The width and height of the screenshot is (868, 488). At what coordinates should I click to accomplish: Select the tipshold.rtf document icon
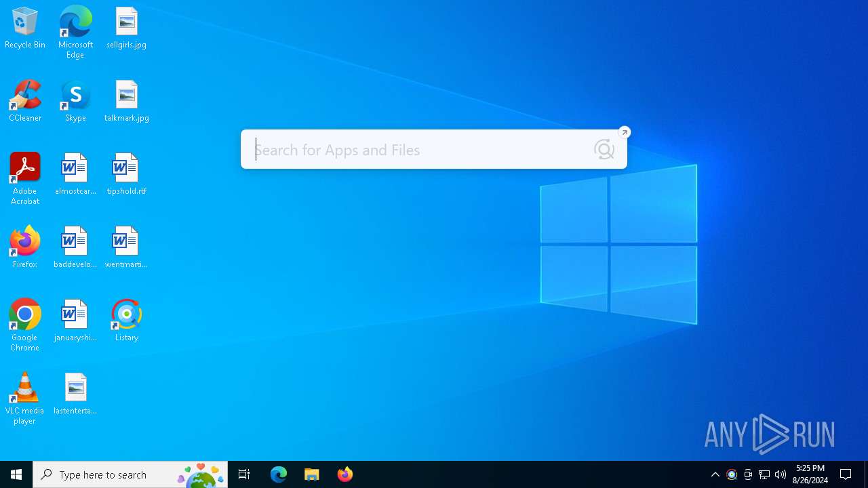point(126,175)
